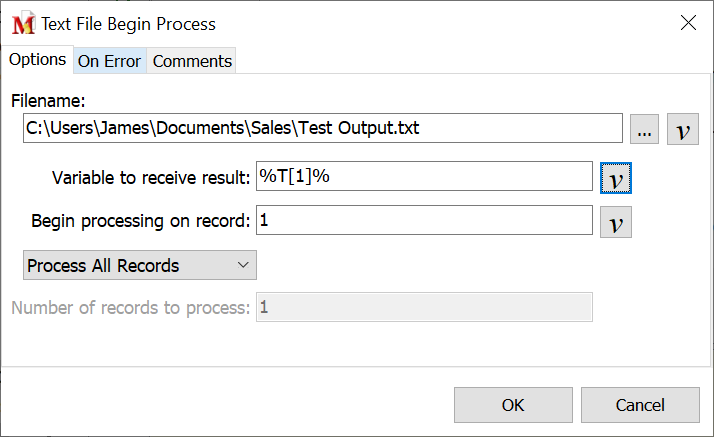Screen dimensions: 714x437
Task: Switch to the Options tab
Action: click(37, 60)
